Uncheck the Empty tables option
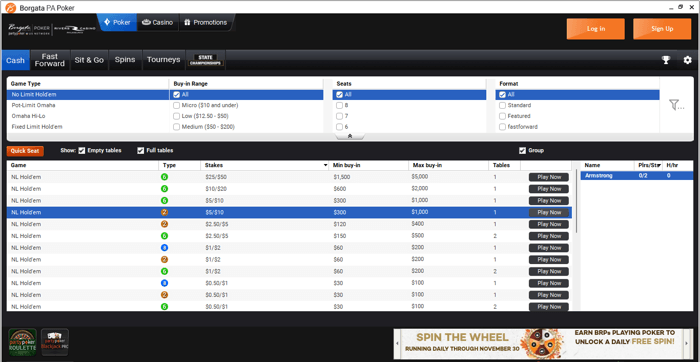Screen dimensions: 700x362 pos(82,150)
